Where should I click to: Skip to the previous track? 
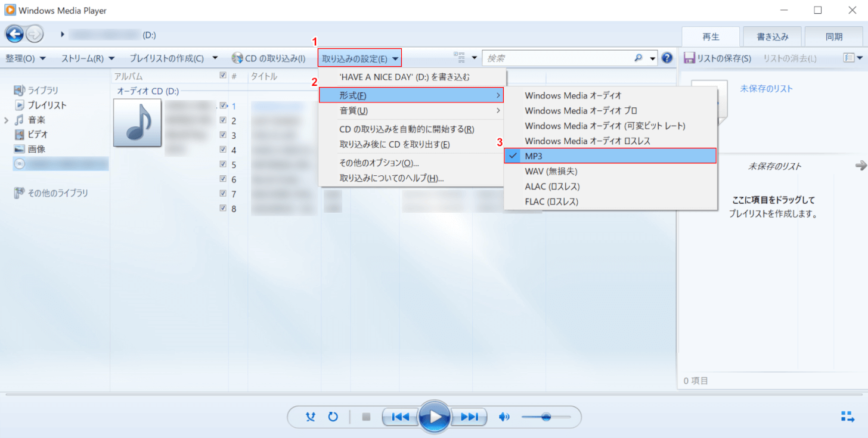[x=400, y=417]
